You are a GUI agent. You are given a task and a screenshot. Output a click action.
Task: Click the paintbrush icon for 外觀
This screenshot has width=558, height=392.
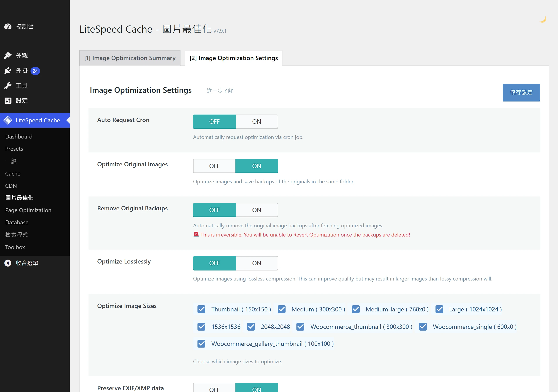pyautogui.click(x=8, y=56)
